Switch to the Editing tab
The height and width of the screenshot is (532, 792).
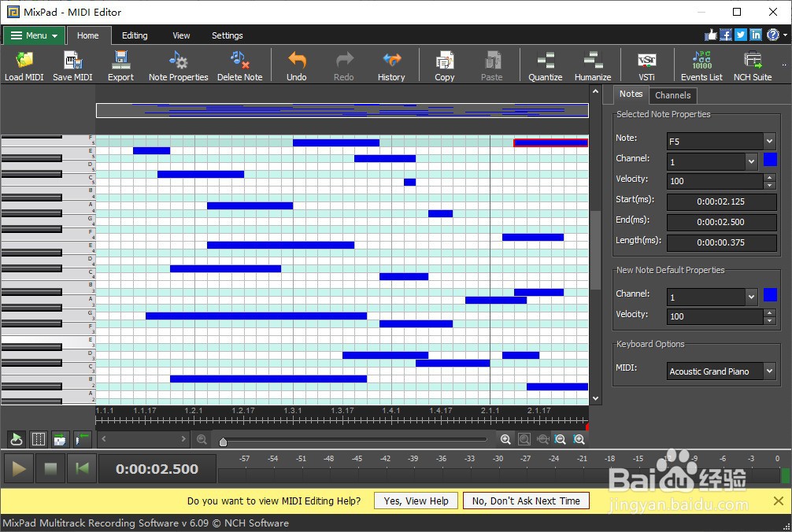135,35
